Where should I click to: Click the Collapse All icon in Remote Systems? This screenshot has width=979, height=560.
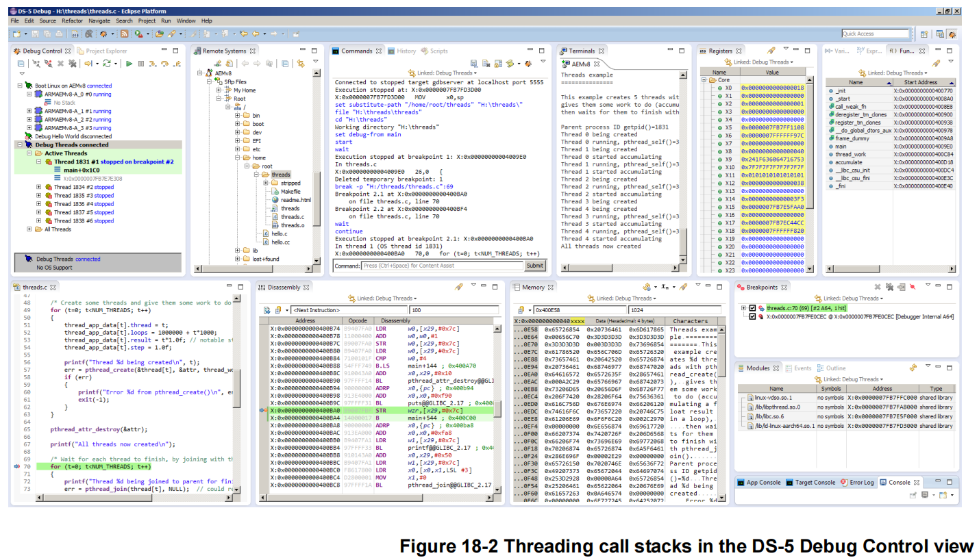coord(285,64)
